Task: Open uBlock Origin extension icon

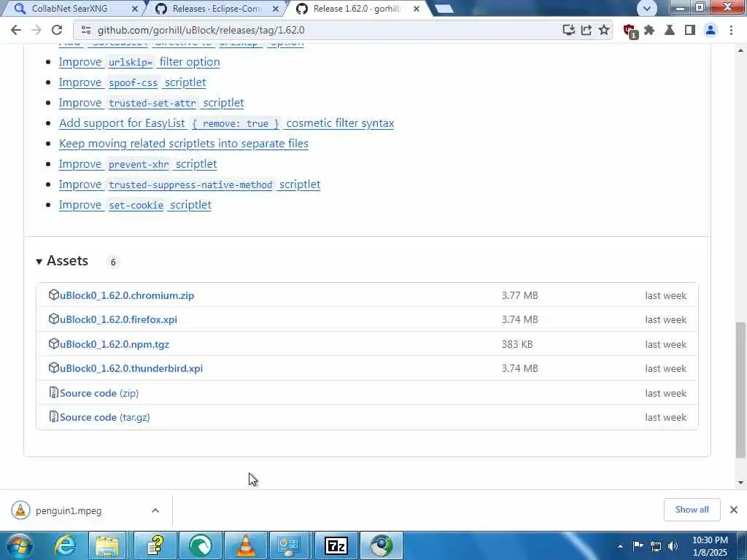Action: [630, 31]
